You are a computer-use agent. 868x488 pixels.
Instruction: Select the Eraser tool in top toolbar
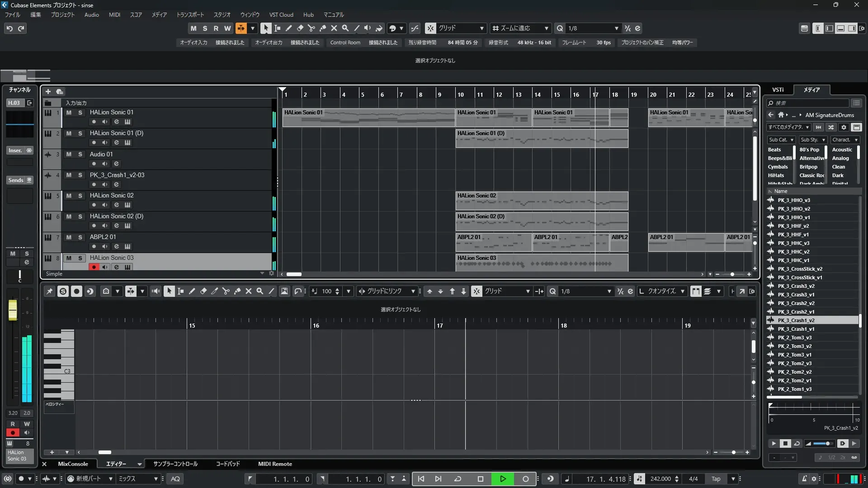pyautogui.click(x=300, y=28)
